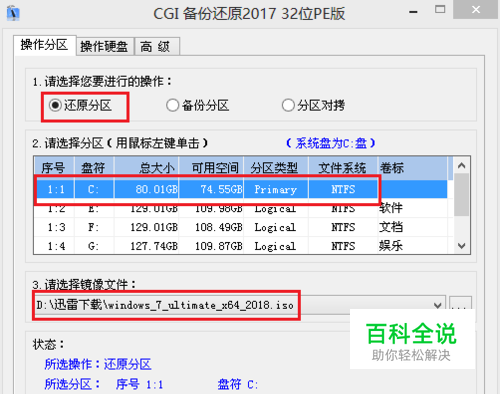Viewport: 500px width, 394px height.
Task: Select partition row 1:3 F:
Action: click(241, 227)
